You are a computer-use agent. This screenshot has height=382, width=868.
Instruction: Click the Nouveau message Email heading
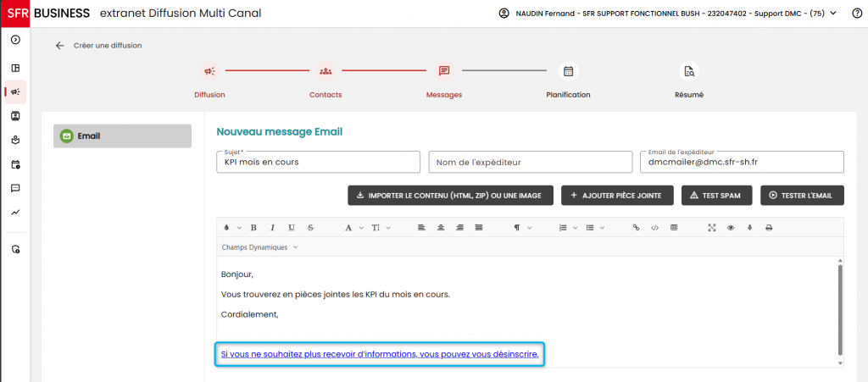(279, 131)
